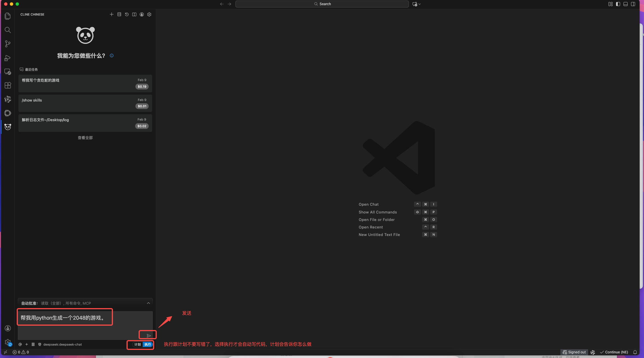Click the @ add-context icon below input

pyautogui.click(x=20, y=344)
